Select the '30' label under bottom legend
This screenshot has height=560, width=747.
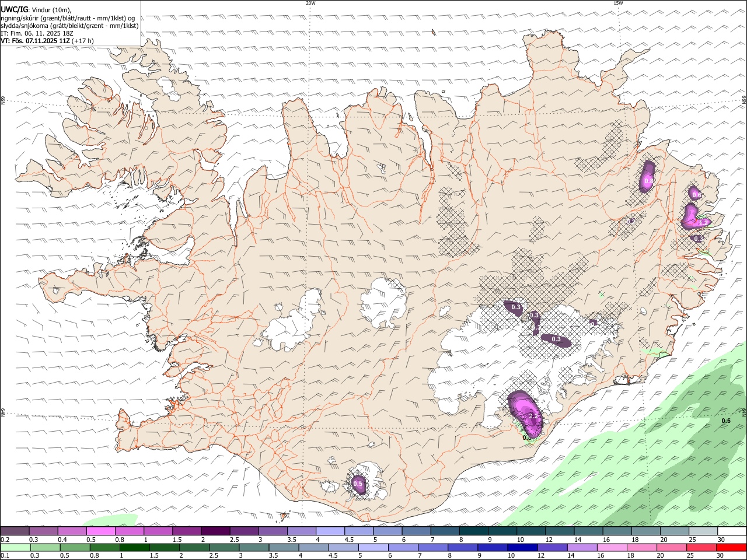pos(721,556)
